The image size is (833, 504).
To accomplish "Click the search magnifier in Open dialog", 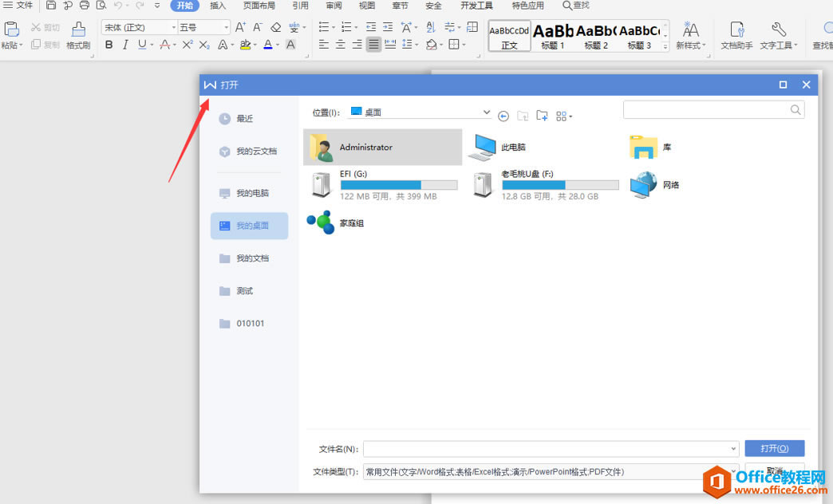I will tap(795, 109).
